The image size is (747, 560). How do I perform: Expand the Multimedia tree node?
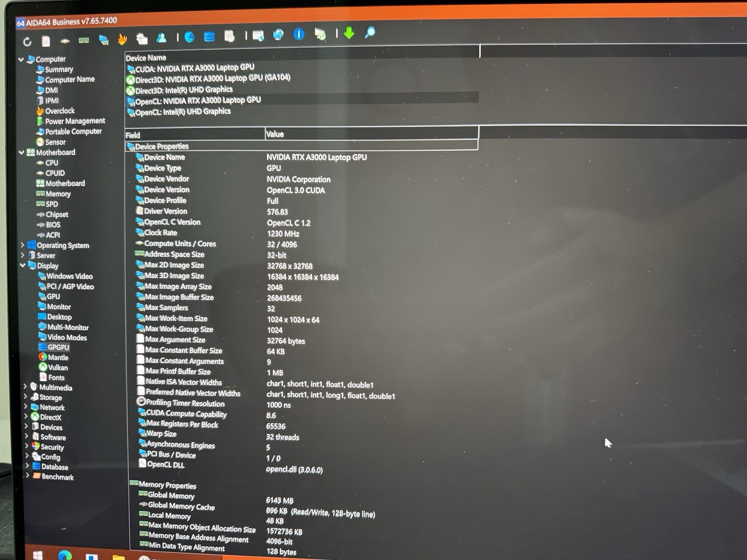(25, 386)
